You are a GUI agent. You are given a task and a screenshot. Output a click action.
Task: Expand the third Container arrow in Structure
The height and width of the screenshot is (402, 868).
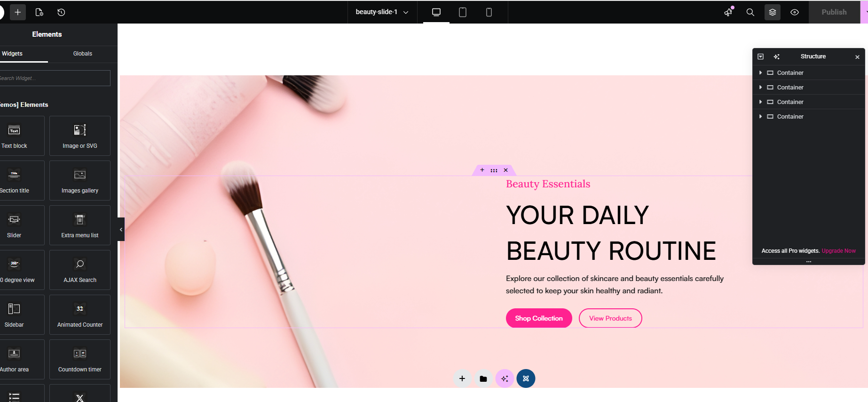click(x=760, y=102)
